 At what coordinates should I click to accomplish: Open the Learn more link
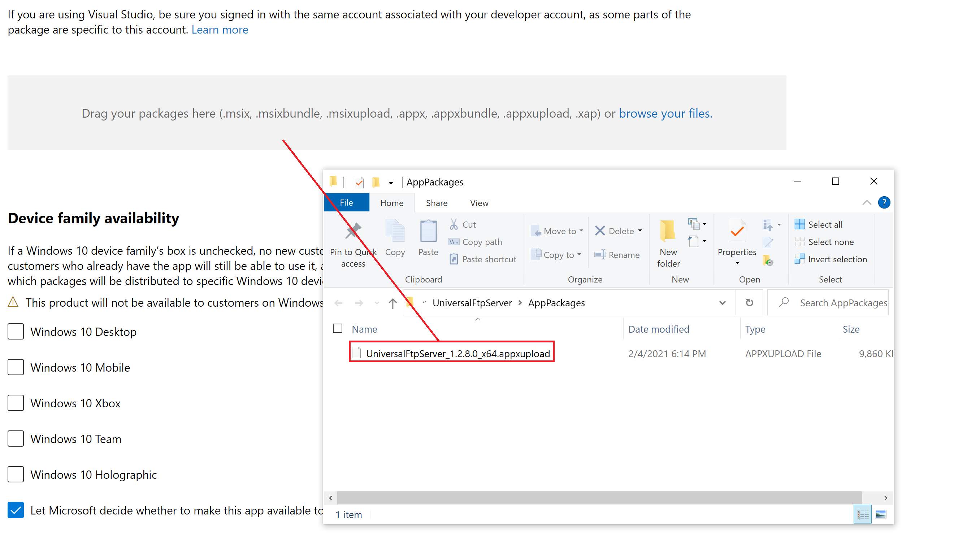pyautogui.click(x=220, y=30)
